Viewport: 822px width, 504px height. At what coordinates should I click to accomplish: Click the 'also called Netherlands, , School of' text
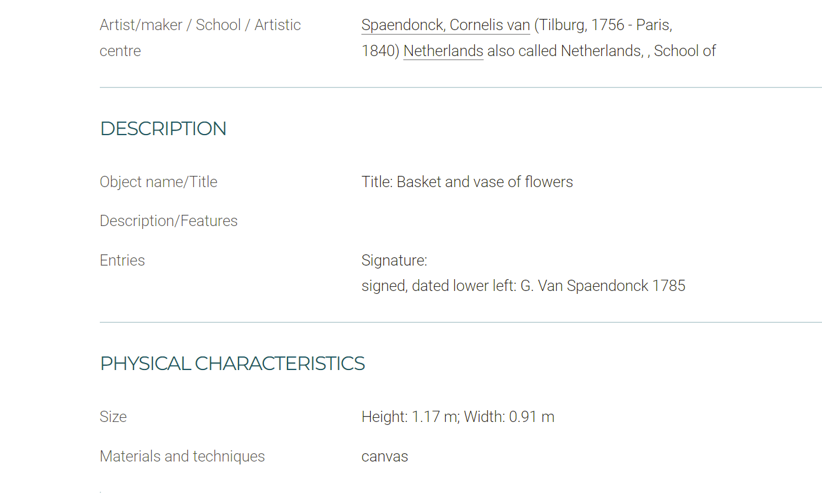(x=602, y=51)
